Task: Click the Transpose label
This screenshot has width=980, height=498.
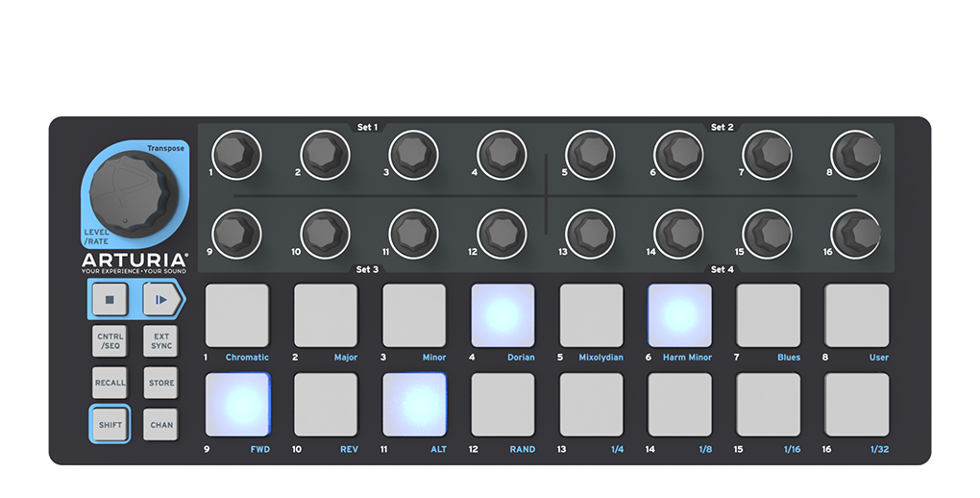Action: click(x=165, y=148)
